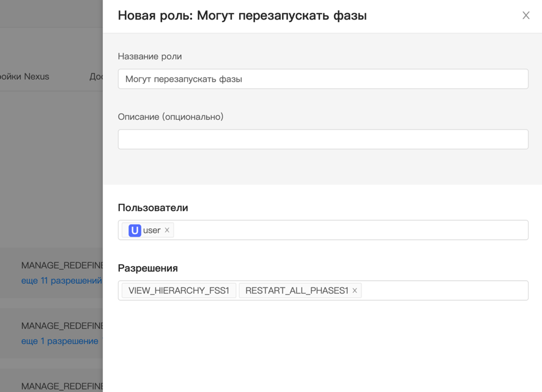
Task: Click the 'Новая роль' panel title
Action: tap(242, 15)
